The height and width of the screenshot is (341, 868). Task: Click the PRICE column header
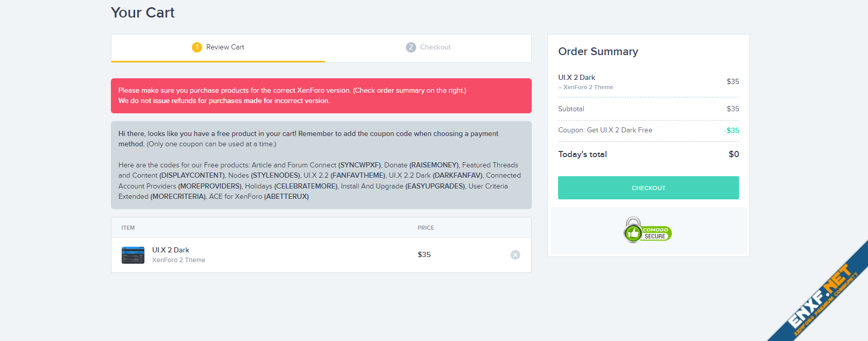[x=426, y=228]
